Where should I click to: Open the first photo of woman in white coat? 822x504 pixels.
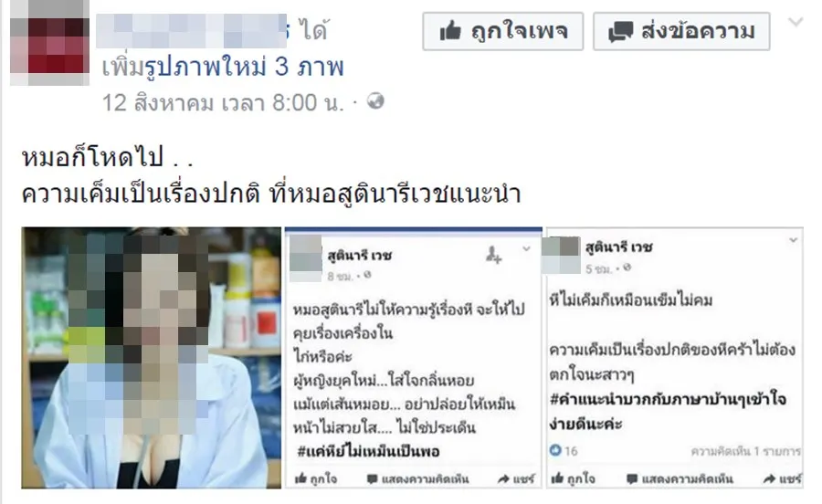point(151,357)
